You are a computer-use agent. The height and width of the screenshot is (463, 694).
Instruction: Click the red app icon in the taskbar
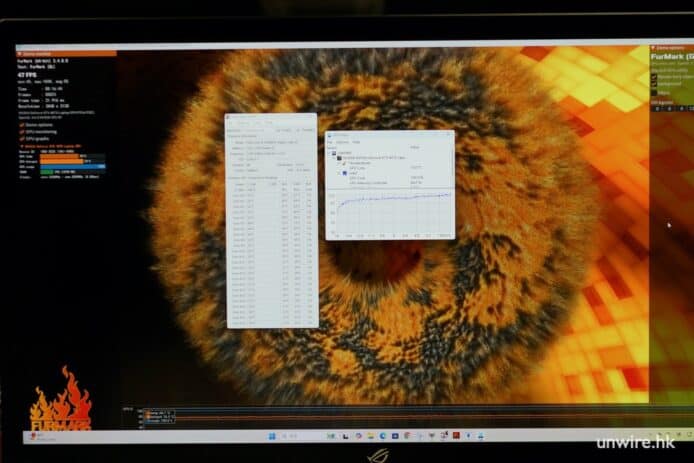tap(455, 436)
